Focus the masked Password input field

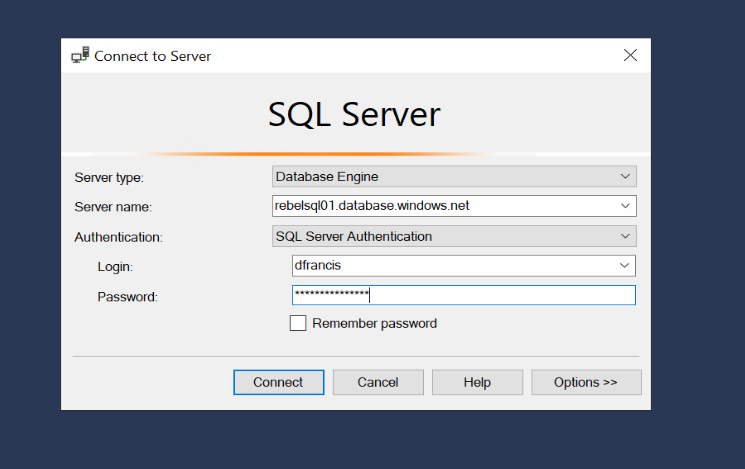(x=464, y=295)
